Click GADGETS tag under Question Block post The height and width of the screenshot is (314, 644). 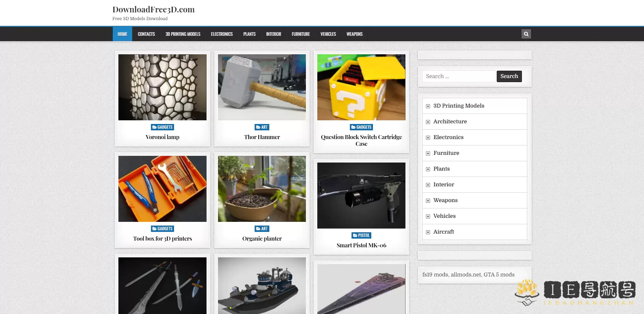[361, 127]
